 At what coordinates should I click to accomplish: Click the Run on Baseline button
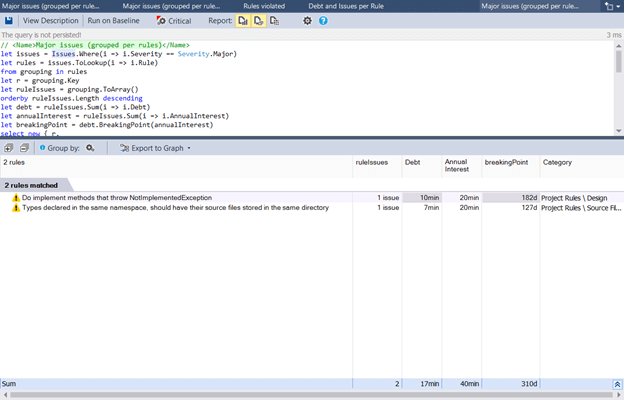coord(114,20)
